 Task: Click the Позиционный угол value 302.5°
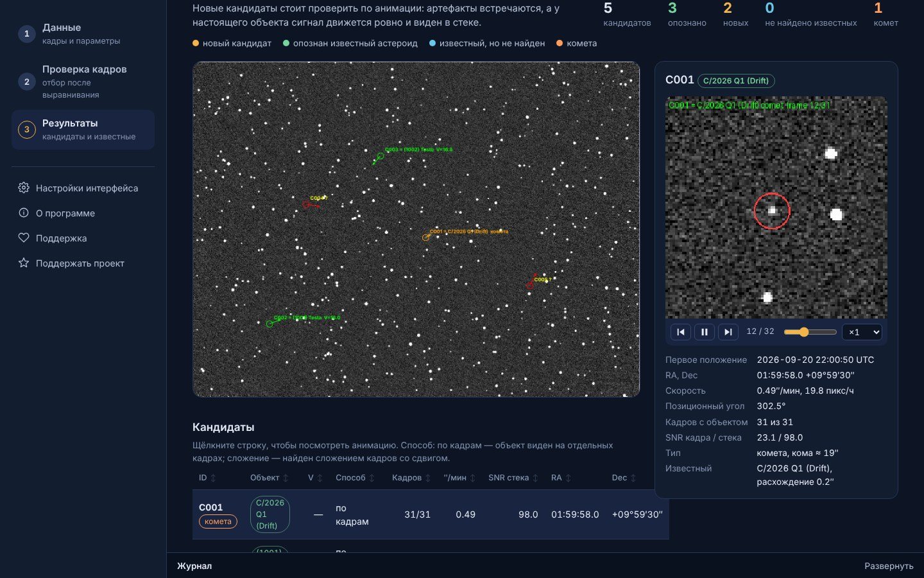(771, 406)
